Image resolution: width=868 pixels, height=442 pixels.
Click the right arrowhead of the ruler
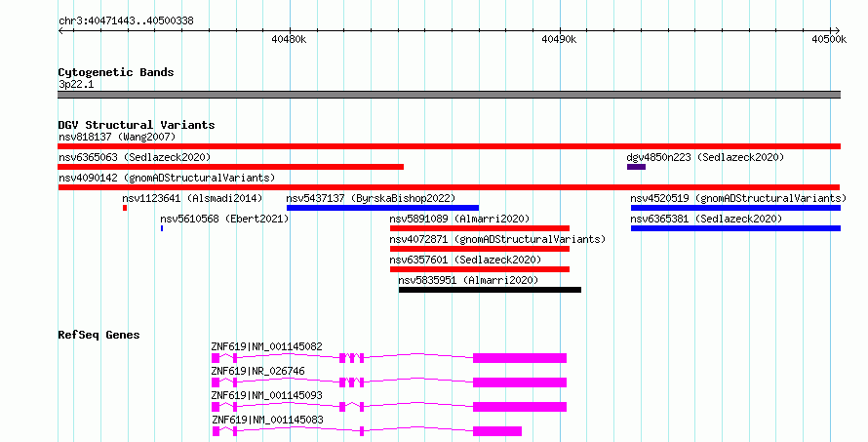pyautogui.click(x=837, y=30)
